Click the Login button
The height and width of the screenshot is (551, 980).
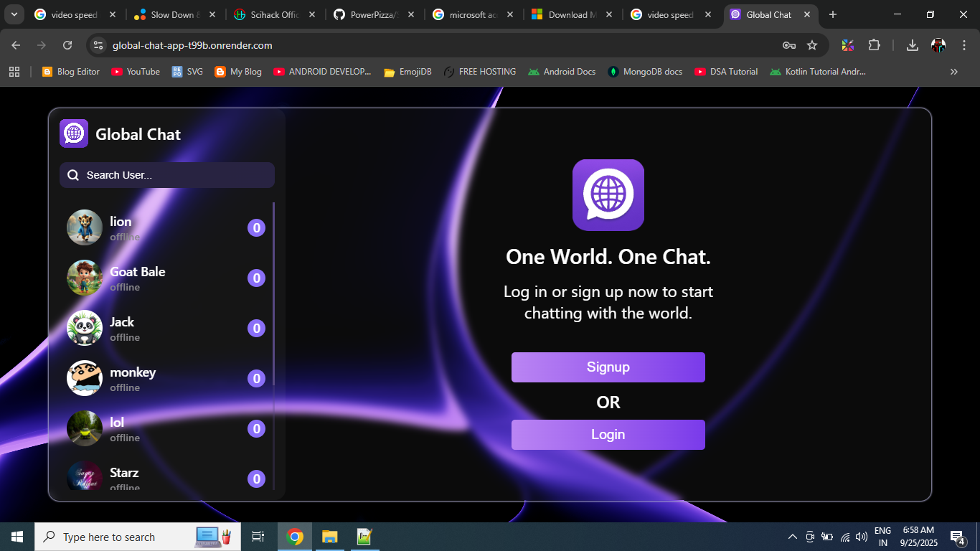608,434
